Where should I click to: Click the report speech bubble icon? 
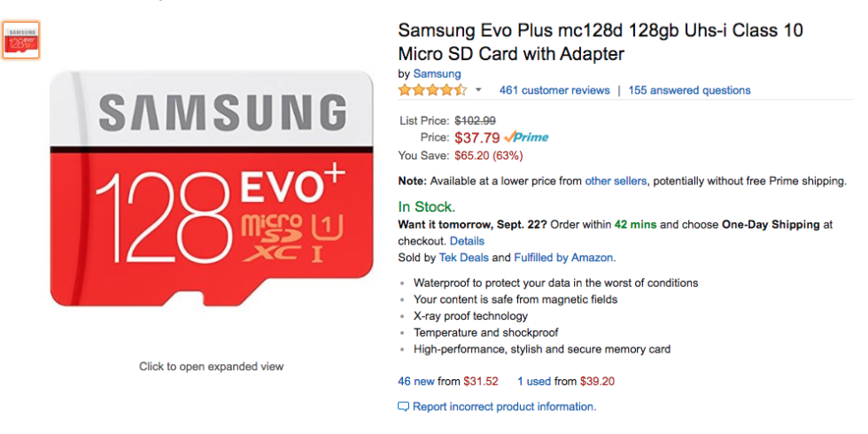coord(404,407)
